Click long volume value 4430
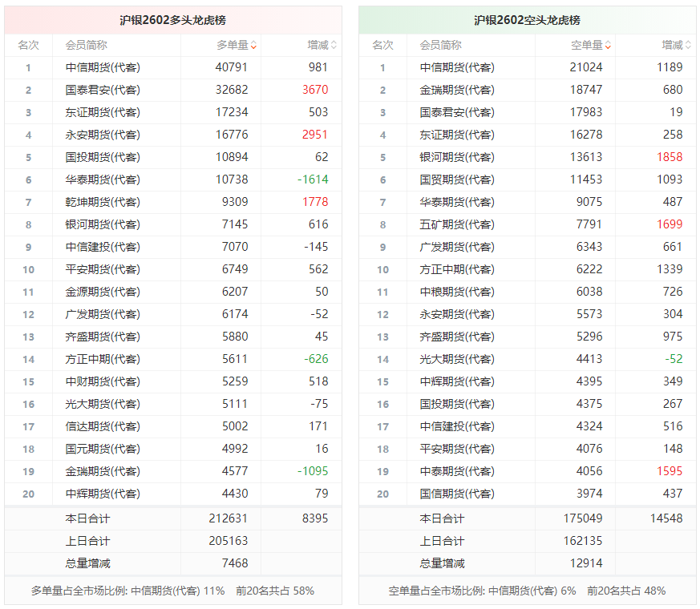This screenshot has width=700, height=609. click(x=235, y=494)
